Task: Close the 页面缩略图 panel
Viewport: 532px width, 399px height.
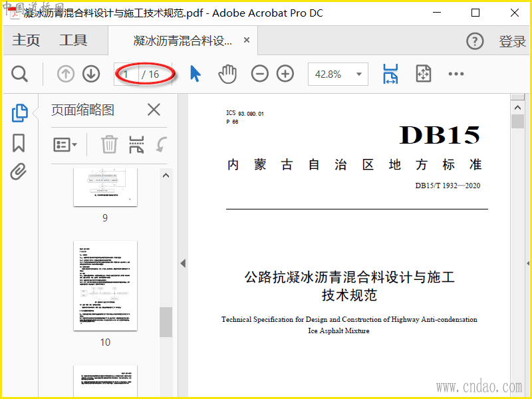Action: 154,110
